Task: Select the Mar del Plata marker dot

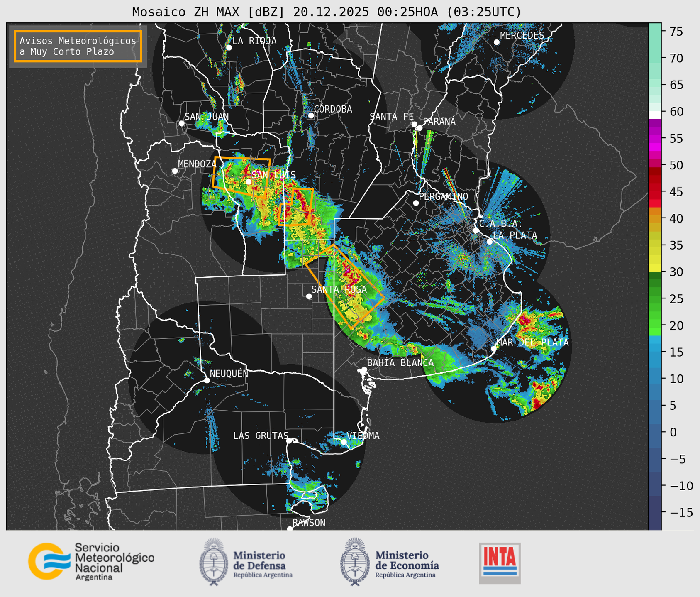Action: [494, 349]
